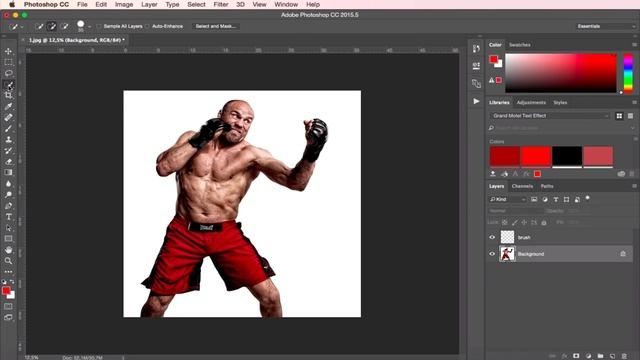
Task: Open the Select menu
Action: (x=196, y=4)
